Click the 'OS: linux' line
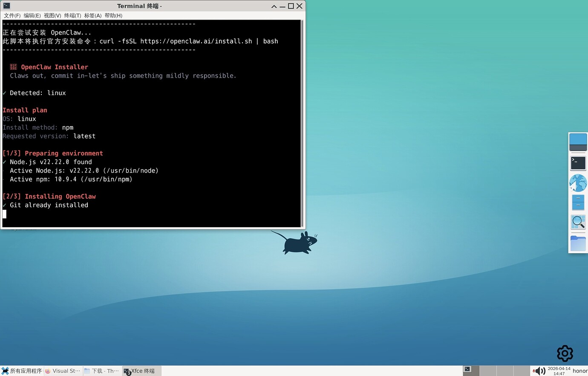 19,119
